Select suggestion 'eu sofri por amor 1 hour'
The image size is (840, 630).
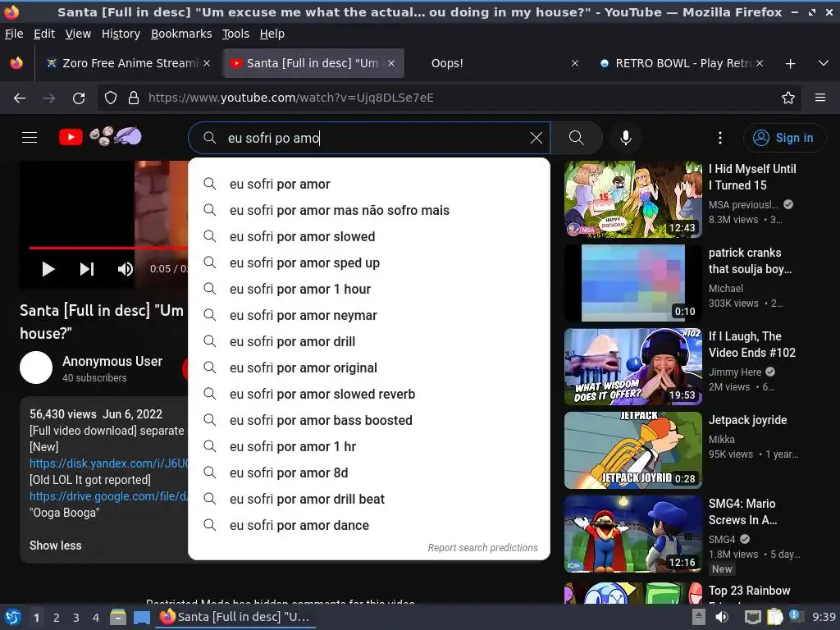click(369, 290)
